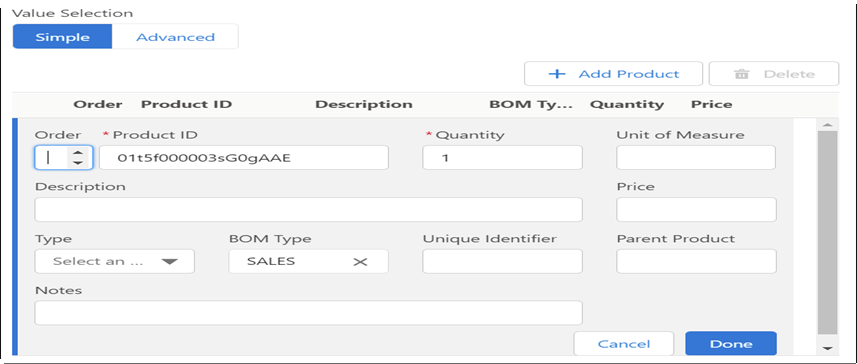This screenshot has width=857, height=364.
Task: Click the Order column header
Action: (98, 104)
